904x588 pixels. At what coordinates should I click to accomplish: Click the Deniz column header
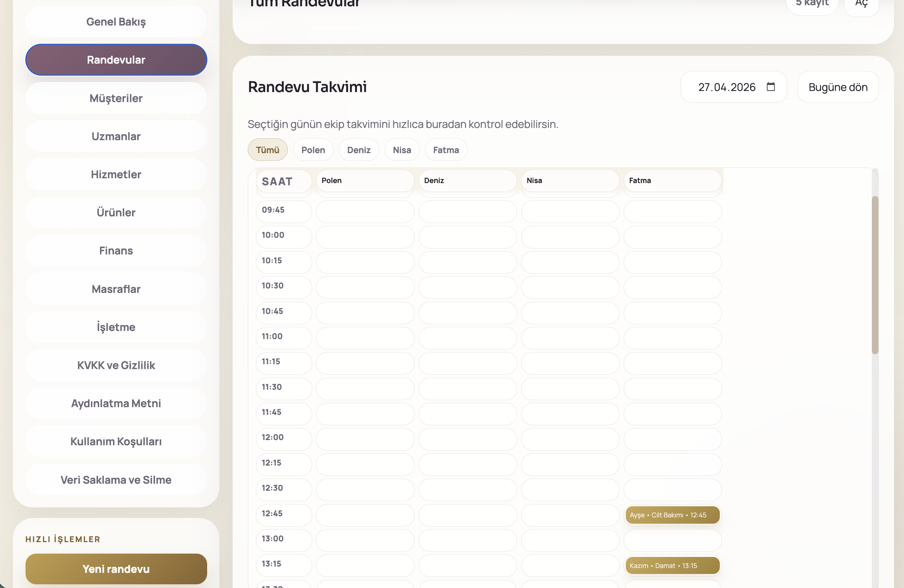(x=468, y=180)
